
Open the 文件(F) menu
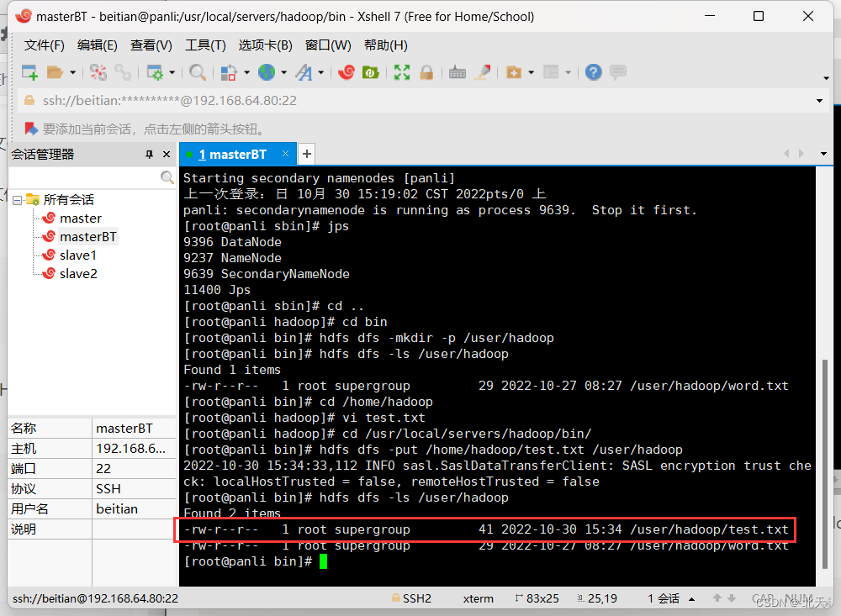click(x=44, y=45)
